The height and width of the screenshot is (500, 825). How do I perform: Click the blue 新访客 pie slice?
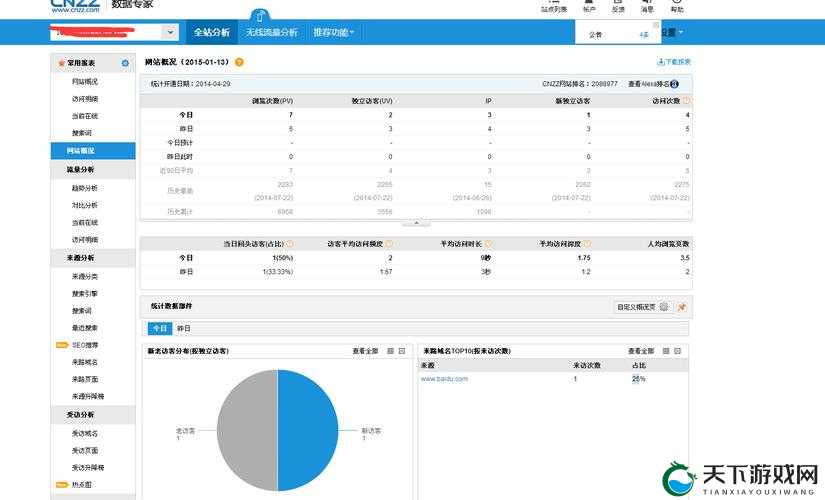coord(308,430)
